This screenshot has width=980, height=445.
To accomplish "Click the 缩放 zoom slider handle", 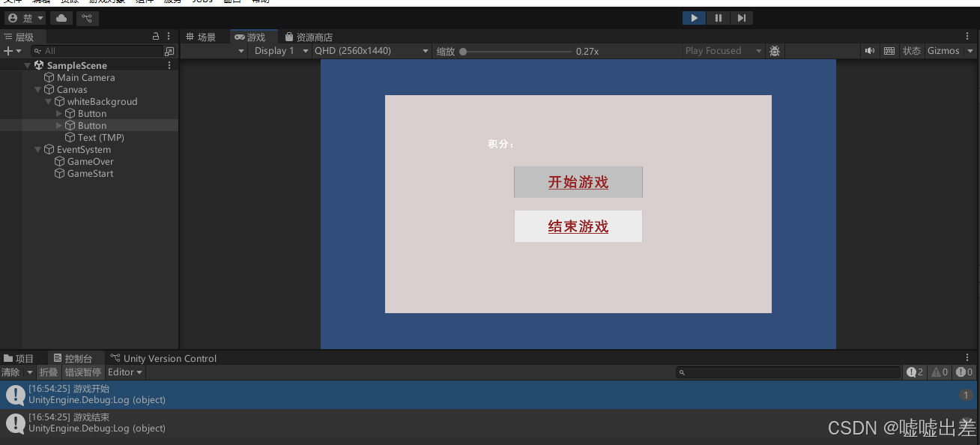I will click(463, 52).
